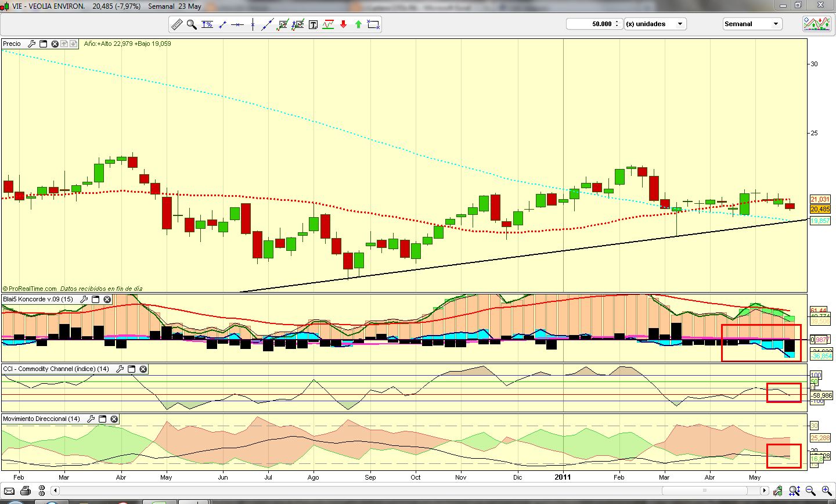The height and width of the screenshot is (504, 836).
Task: Click the 21,031 red price label
Action: coord(820,199)
